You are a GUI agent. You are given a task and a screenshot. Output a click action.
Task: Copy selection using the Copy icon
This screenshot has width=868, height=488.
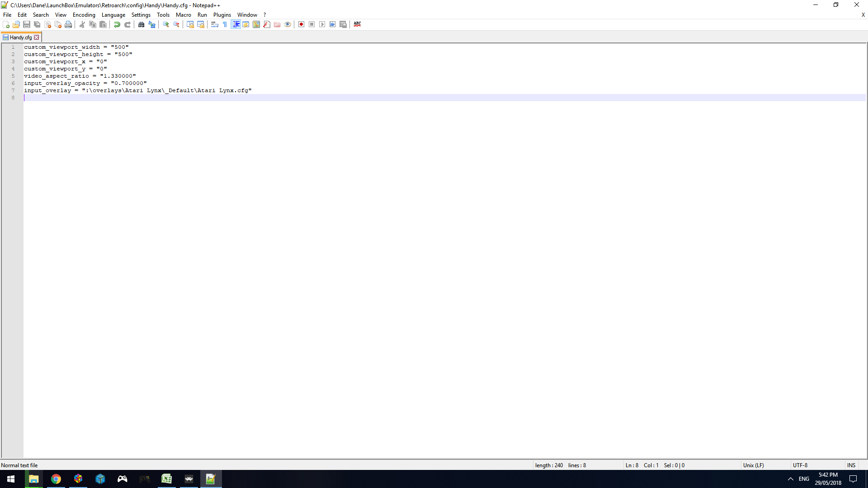pos(93,24)
